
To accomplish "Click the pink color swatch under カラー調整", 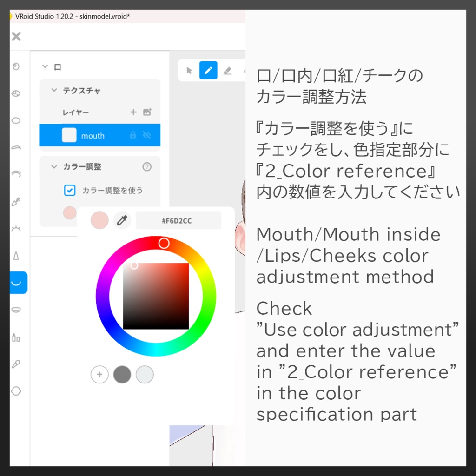I will click(x=70, y=212).
